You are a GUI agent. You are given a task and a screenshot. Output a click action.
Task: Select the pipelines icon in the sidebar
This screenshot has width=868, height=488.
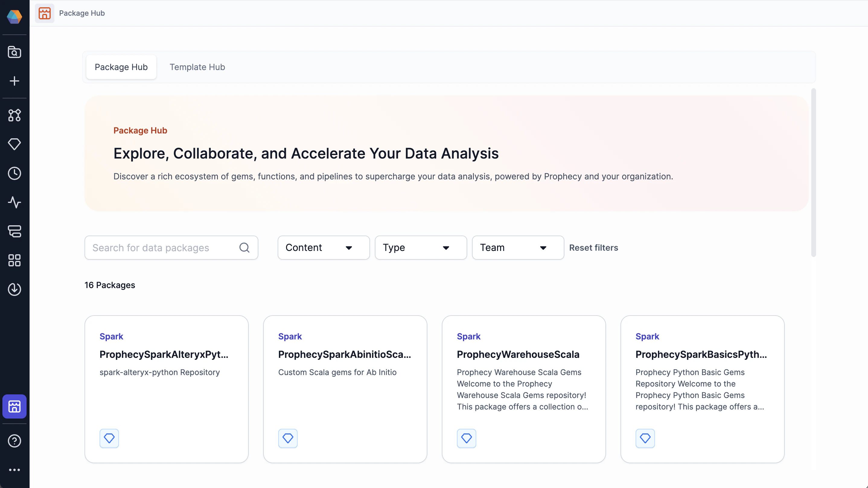pos(14,115)
